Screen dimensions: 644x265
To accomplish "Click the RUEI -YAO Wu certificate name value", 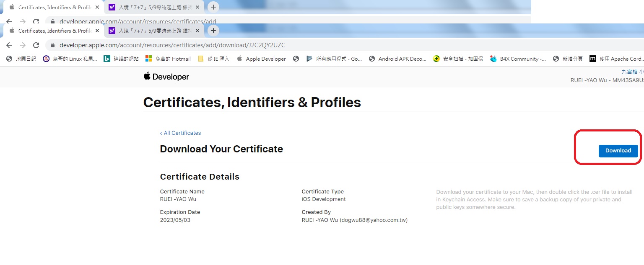I will point(178,199).
